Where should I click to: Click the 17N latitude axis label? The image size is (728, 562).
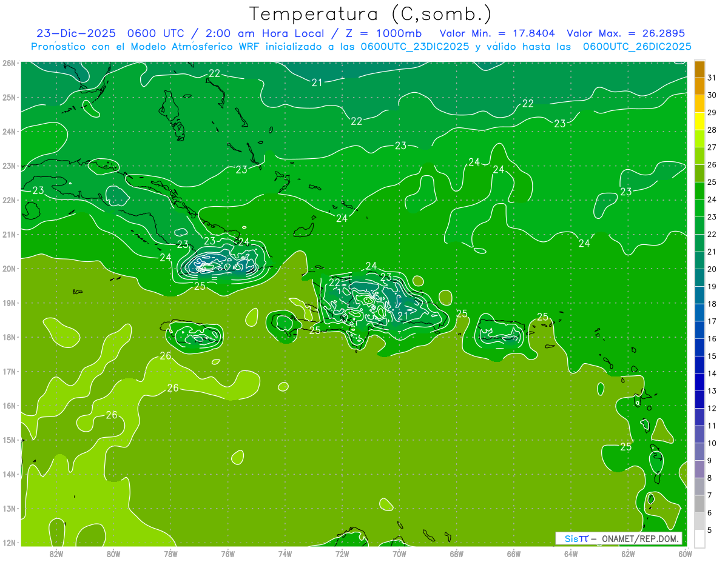pyautogui.click(x=9, y=372)
